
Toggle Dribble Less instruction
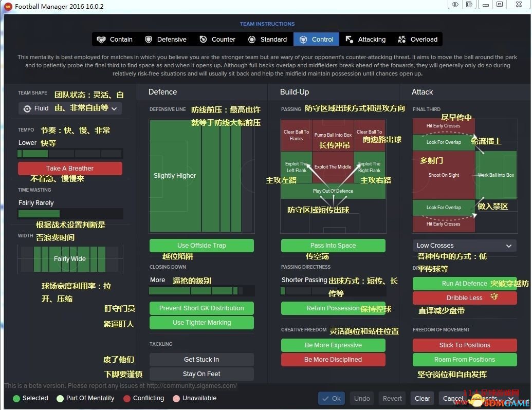click(x=465, y=298)
